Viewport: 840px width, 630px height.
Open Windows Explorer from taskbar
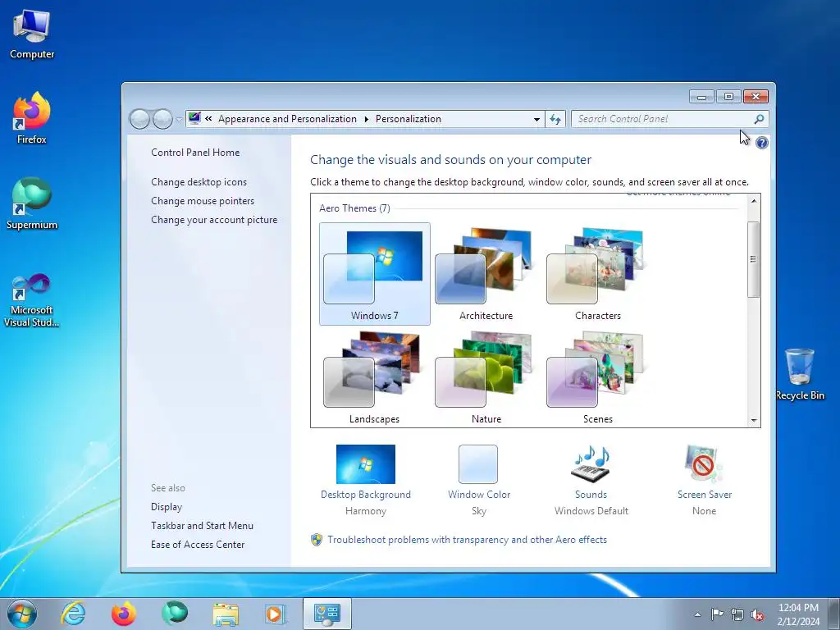(x=225, y=614)
